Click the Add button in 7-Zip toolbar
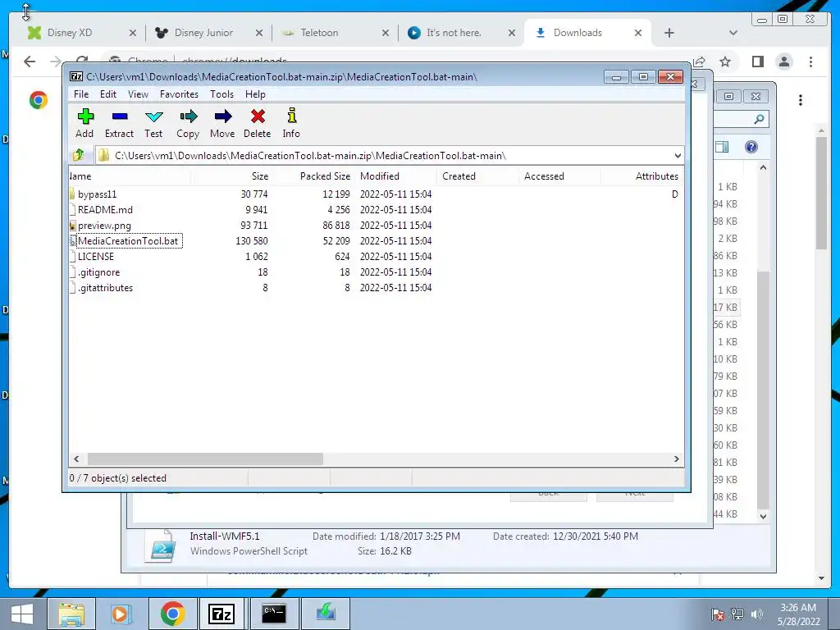 tap(84, 123)
